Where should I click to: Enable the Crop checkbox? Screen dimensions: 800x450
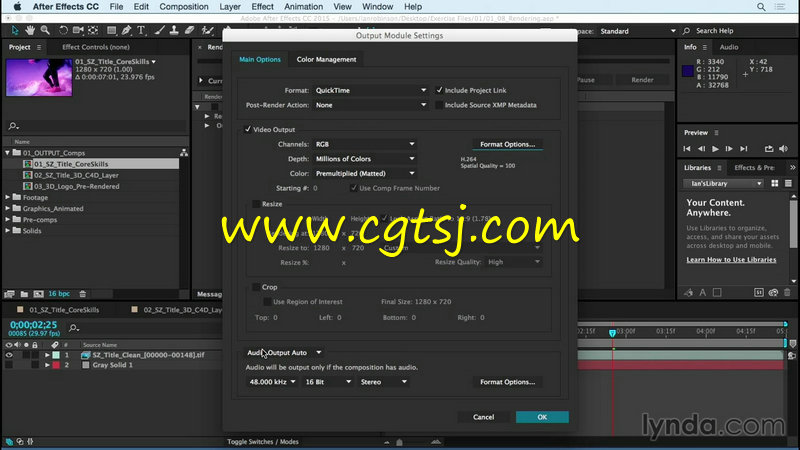point(256,287)
